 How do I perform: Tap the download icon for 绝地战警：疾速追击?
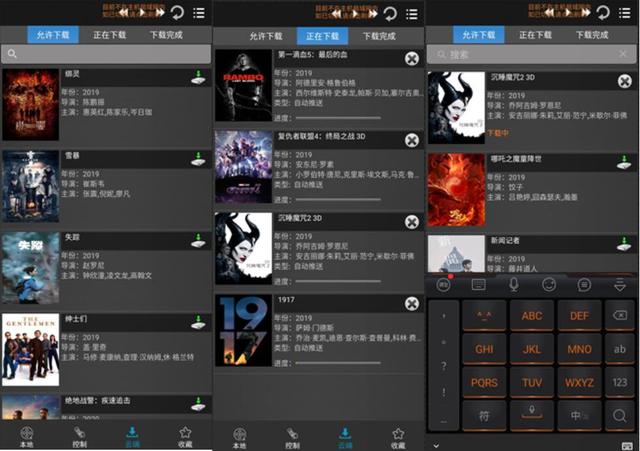click(x=198, y=404)
